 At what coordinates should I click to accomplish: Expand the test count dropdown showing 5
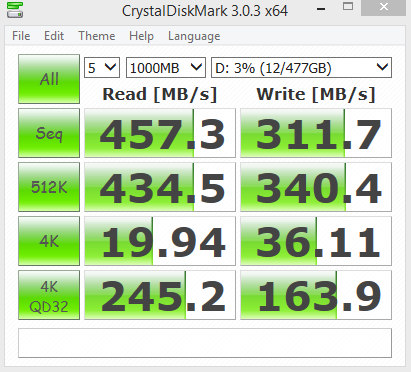coord(102,68)
